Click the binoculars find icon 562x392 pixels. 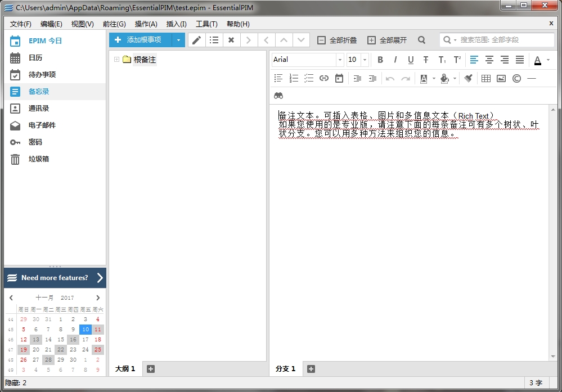[278, 95]
